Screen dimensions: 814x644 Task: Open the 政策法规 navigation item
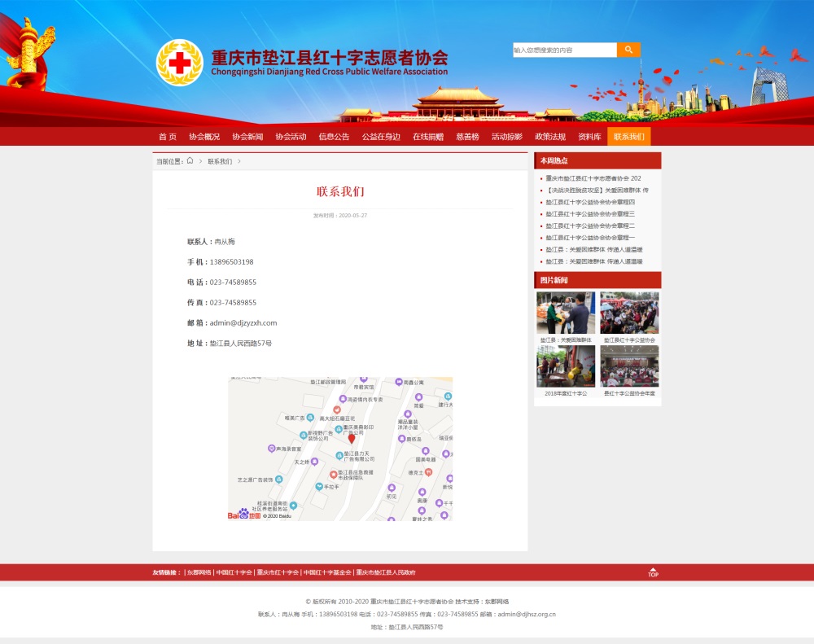click(550, 137)
